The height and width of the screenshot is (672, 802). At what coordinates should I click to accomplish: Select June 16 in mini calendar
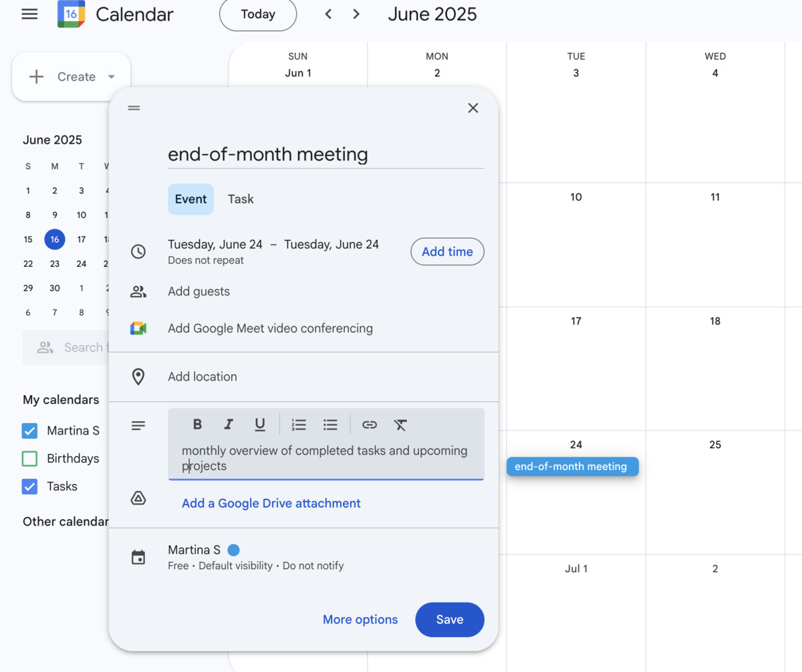coord(55,239)
